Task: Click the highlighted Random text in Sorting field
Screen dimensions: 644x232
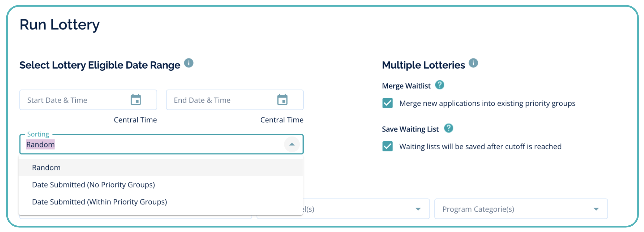Action: pos(40,144)
